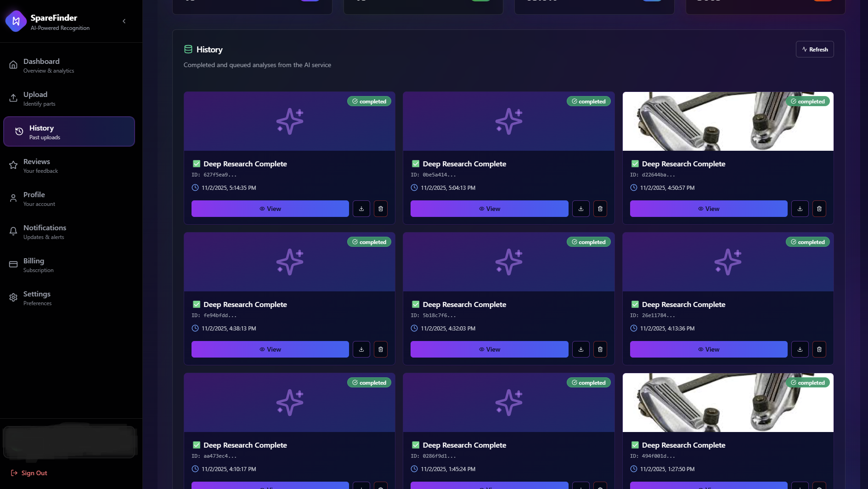Click the Refresh button

[x=815, y=49]
